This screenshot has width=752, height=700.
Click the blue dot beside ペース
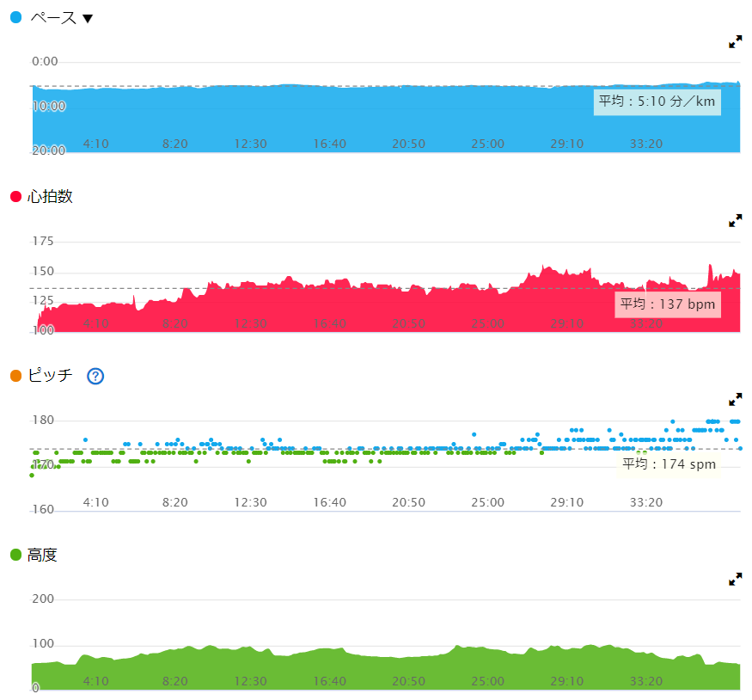[15, 18]
